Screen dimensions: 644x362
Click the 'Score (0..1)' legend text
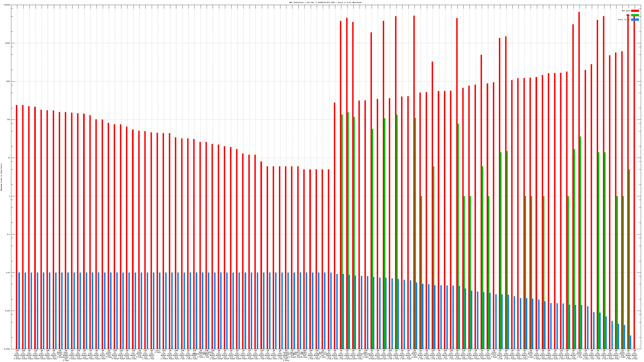624,20
